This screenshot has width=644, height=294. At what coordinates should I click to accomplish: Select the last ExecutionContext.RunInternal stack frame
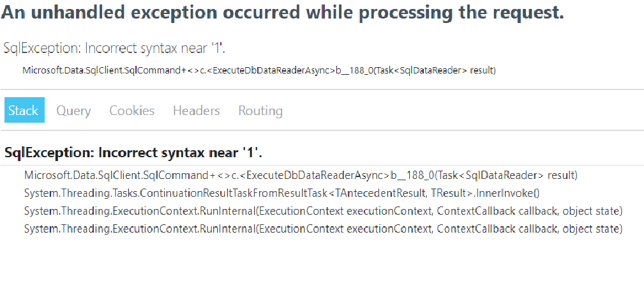(x=323, y=229)
